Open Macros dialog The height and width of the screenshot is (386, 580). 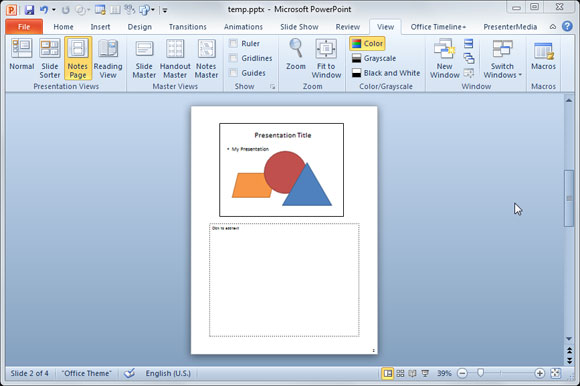543,55
